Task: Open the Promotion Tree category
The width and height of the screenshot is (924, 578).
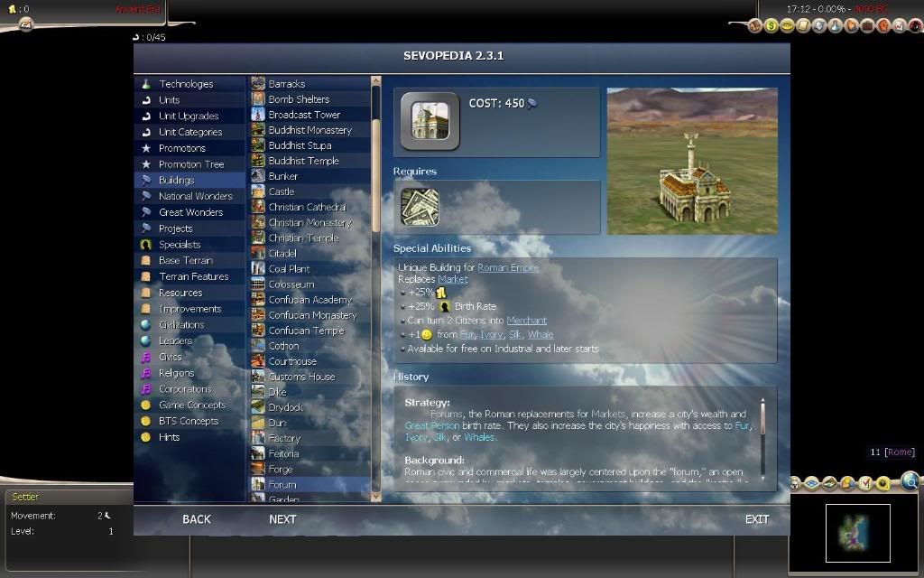Action: point(189,164)
